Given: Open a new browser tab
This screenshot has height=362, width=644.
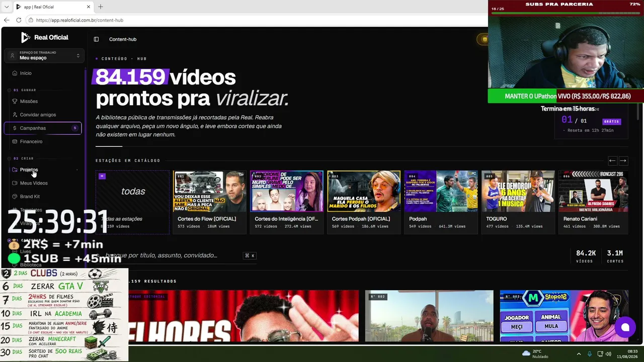Looking at the screenshot, I should pyautogui.click(x=101, y=7).
